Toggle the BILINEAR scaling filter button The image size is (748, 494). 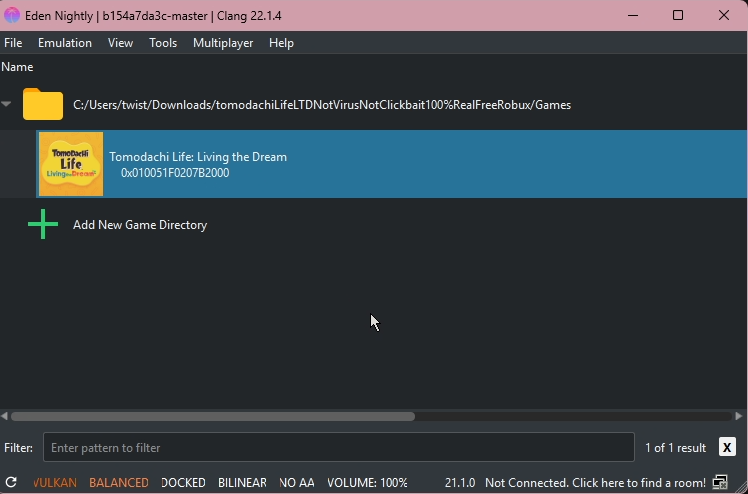tap(242, 483)
